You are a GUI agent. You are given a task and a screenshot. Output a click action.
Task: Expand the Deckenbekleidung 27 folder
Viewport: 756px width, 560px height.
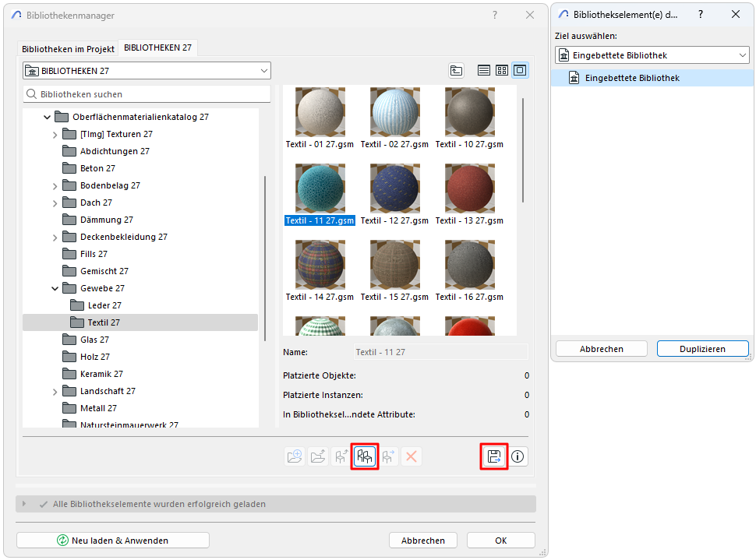(55, 238)
